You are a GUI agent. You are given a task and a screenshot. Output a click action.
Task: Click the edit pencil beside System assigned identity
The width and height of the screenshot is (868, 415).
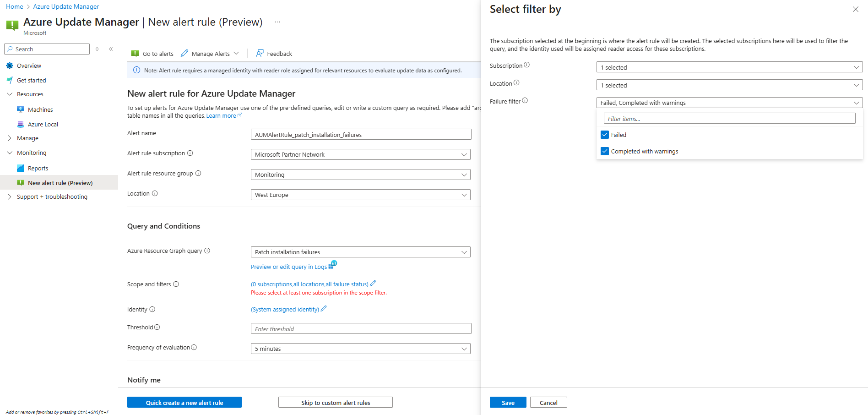pos(324,309)
